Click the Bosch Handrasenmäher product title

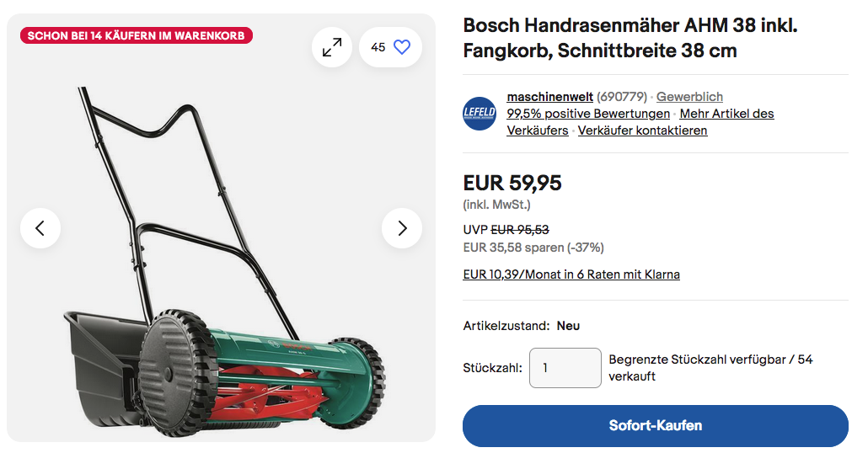tap(630, 38)
